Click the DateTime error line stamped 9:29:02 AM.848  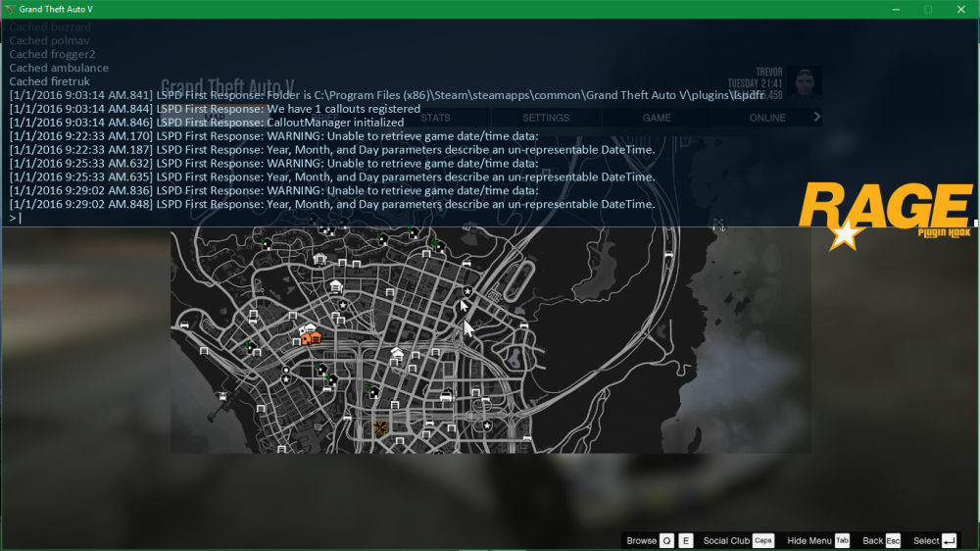(x=332, y=205)
